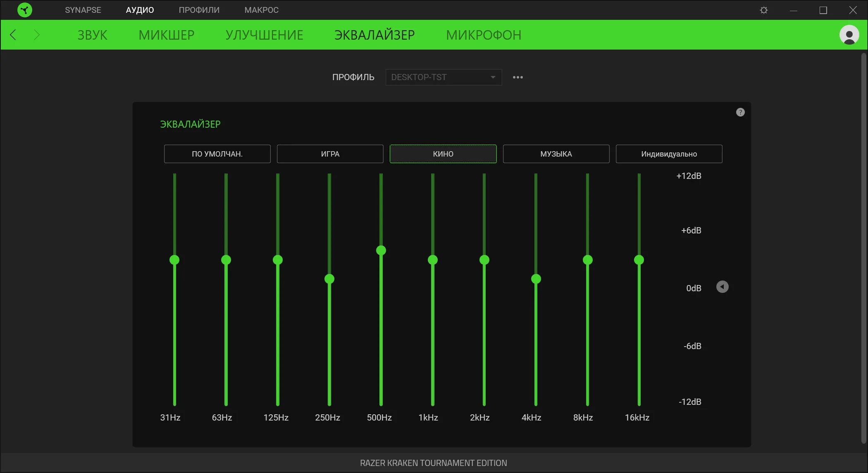Open the user account avatar
The width and height of the screenshot is (868, 473).
point(849,35)
